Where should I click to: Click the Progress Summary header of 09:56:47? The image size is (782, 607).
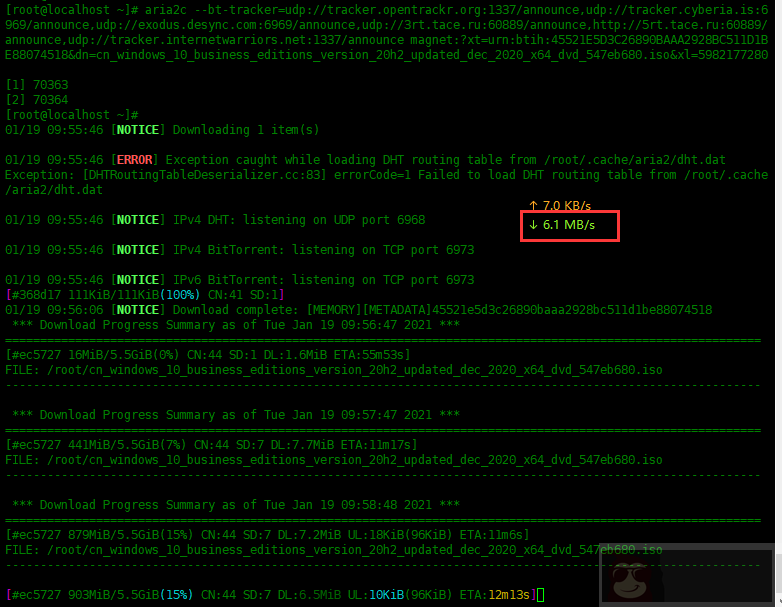coord(236,325)
